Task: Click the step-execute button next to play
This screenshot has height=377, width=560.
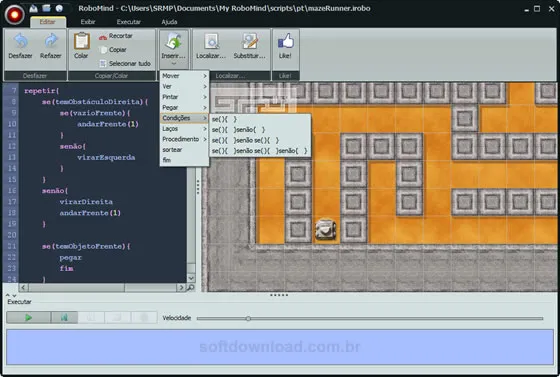Action: [x=64, y=317]
